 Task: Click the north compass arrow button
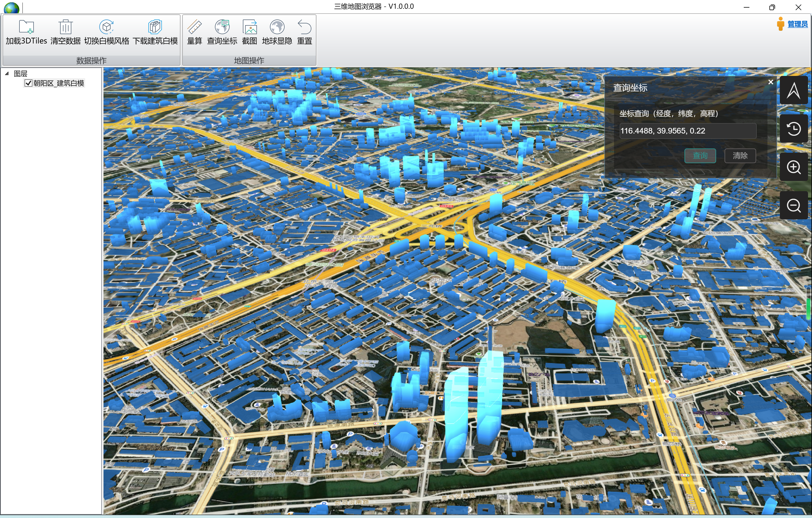pos(793,90)
